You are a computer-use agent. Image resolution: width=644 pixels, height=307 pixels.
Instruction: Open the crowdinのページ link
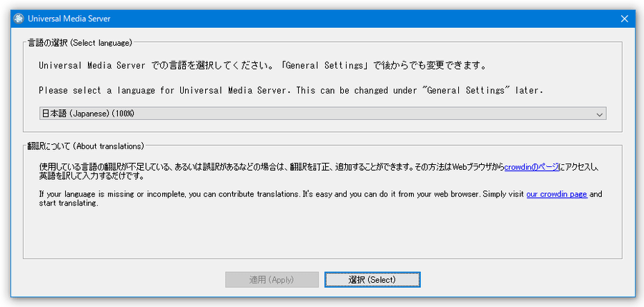point(532,167)
